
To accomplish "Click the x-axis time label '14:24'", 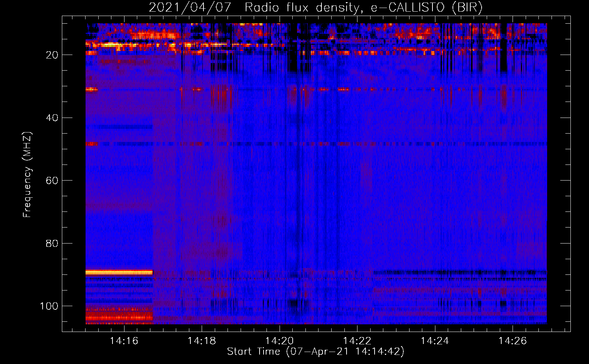I will pos(435,341).
